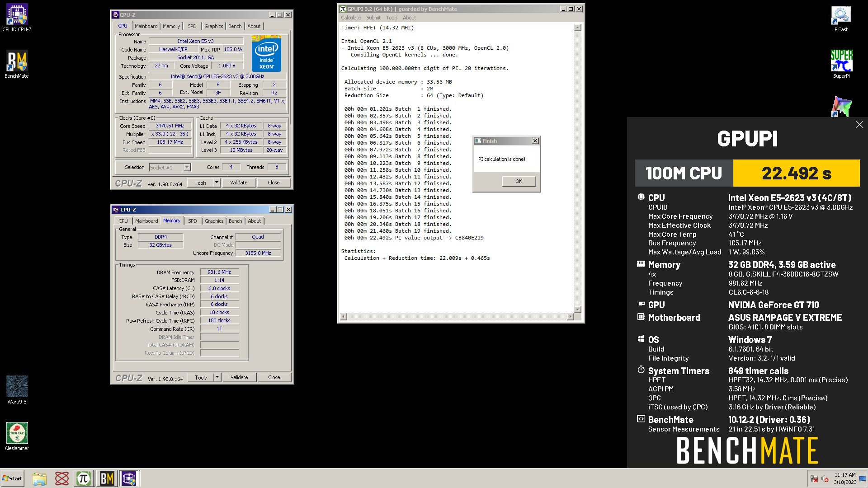Expand the Tools dropdown arrow in upper CPU-Z

pyautogui.click(x=217, y=183)
